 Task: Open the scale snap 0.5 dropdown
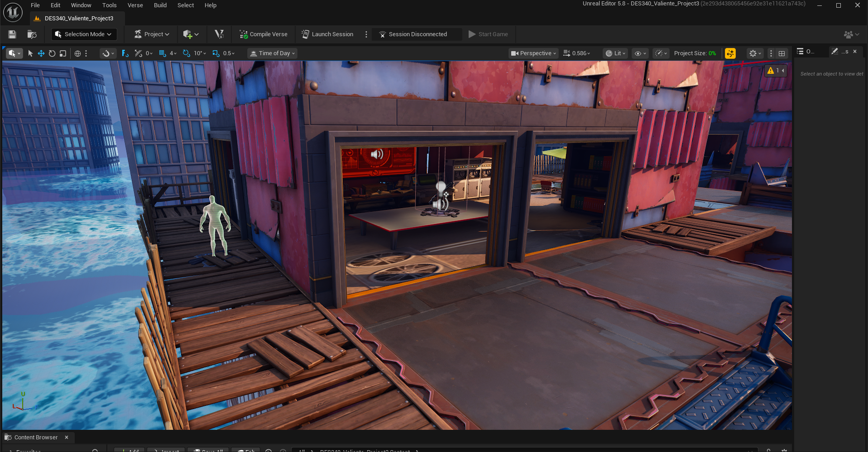229,53
